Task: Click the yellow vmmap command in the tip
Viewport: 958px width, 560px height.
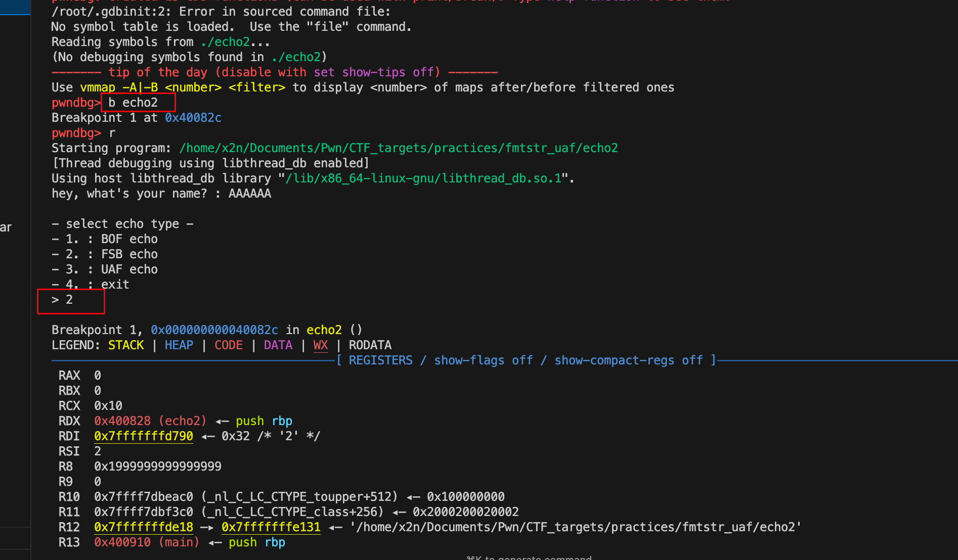Action: click(97, 87)
